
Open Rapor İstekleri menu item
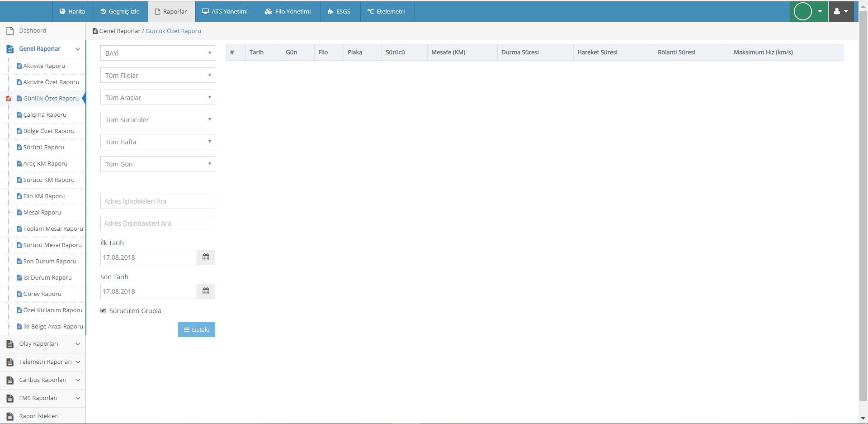click(43, 416)
